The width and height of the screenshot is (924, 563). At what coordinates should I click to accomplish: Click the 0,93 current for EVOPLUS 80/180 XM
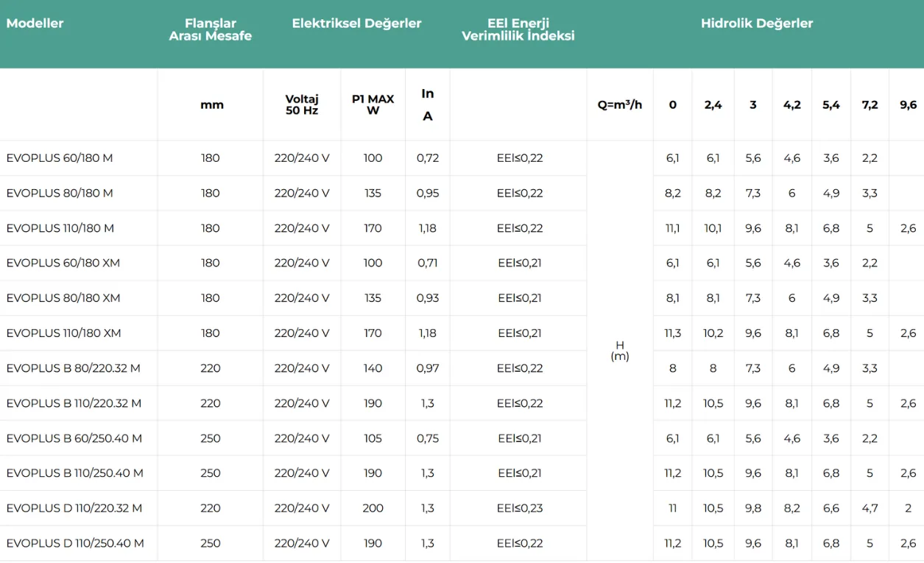(428, 298)
